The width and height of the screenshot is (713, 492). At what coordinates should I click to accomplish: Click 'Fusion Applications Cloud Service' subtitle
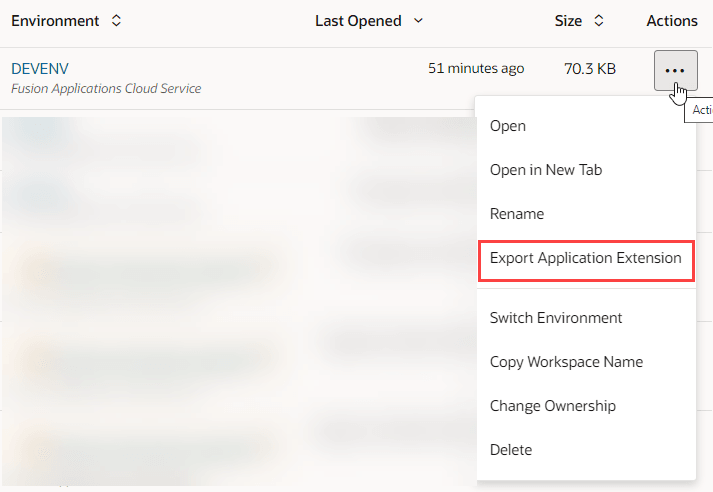click(x=106, y=89)
